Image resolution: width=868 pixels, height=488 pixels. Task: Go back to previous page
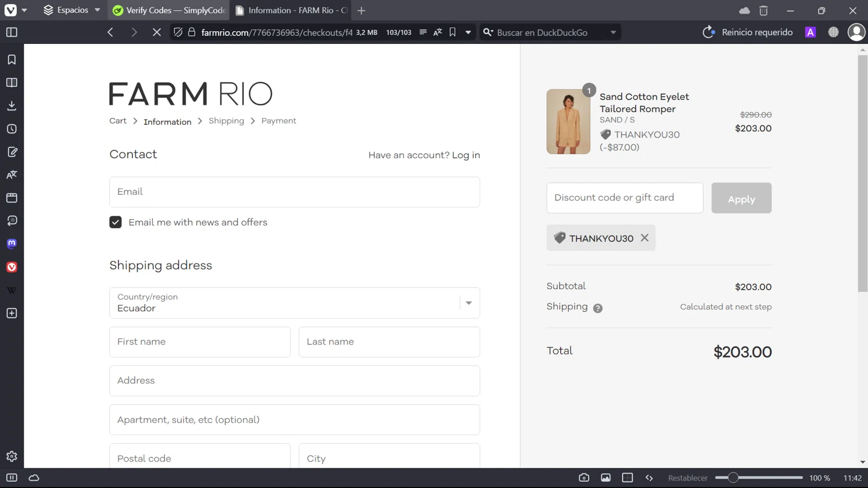tap(111, 32)
